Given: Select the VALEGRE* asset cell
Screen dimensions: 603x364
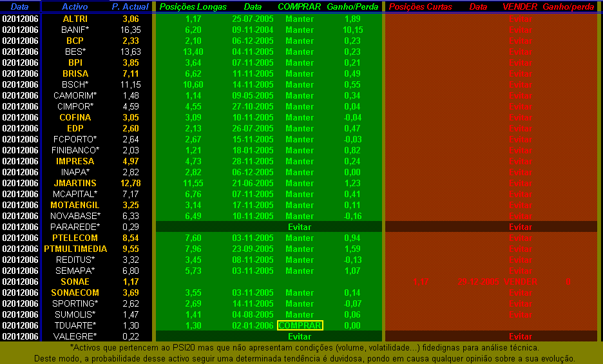Looking at the screenshot, I should click(75, 337).
